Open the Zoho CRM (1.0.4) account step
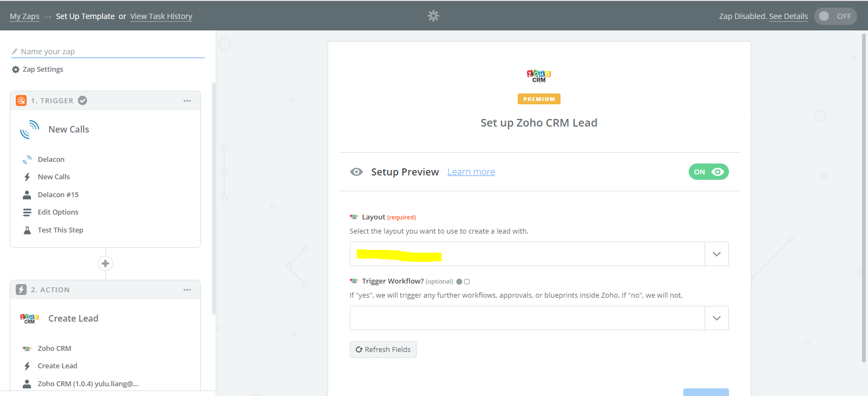 click(x=88, y=384)
